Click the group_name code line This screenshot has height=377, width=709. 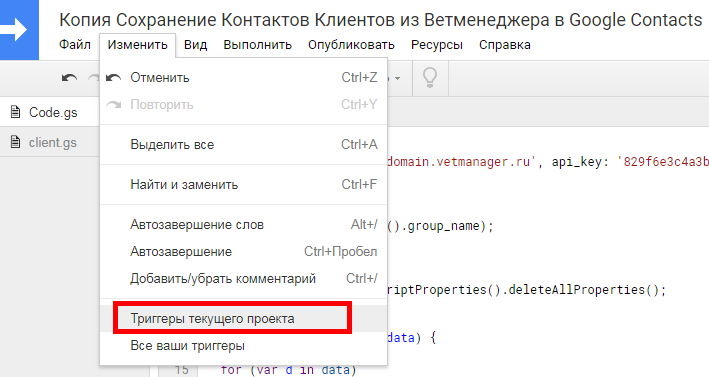tap(440, 226)
